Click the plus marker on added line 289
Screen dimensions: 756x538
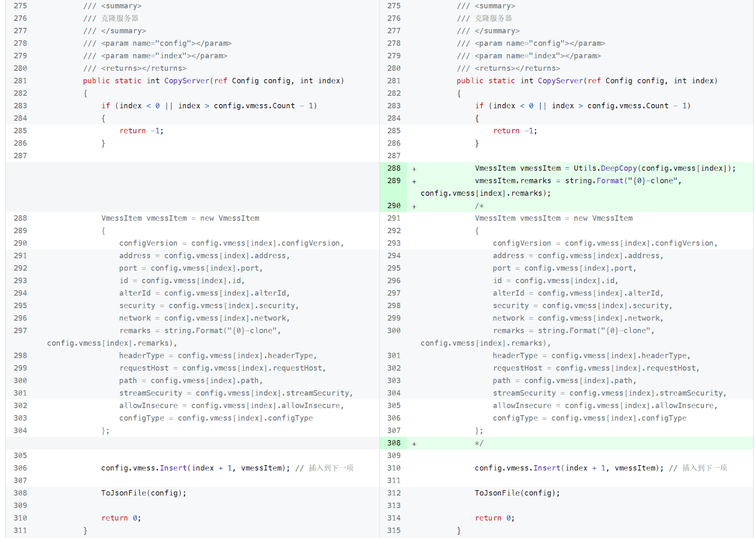point(414,182)
